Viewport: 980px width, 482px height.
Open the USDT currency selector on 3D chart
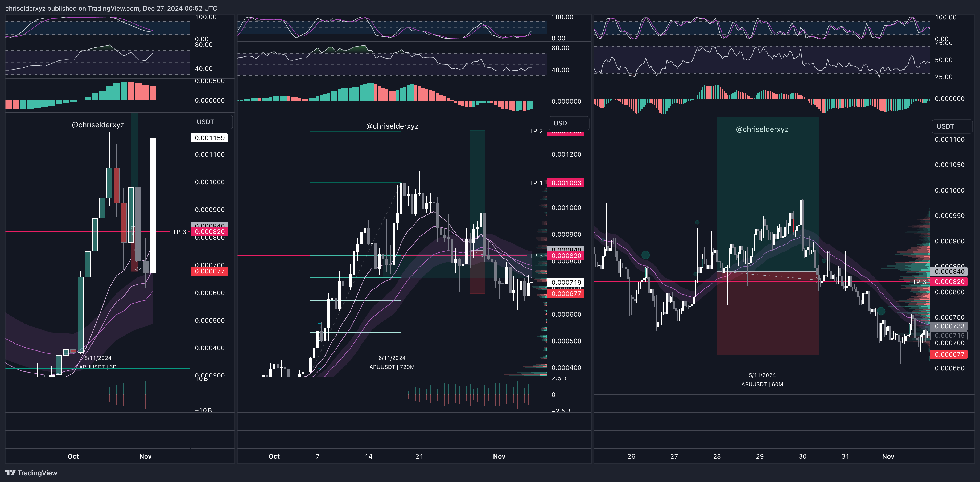(x=212, y=122)
